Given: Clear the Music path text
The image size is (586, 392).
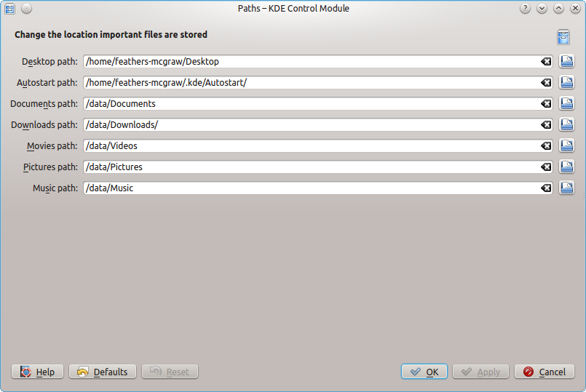Looking at the screenshot, I should coord(546,188).
